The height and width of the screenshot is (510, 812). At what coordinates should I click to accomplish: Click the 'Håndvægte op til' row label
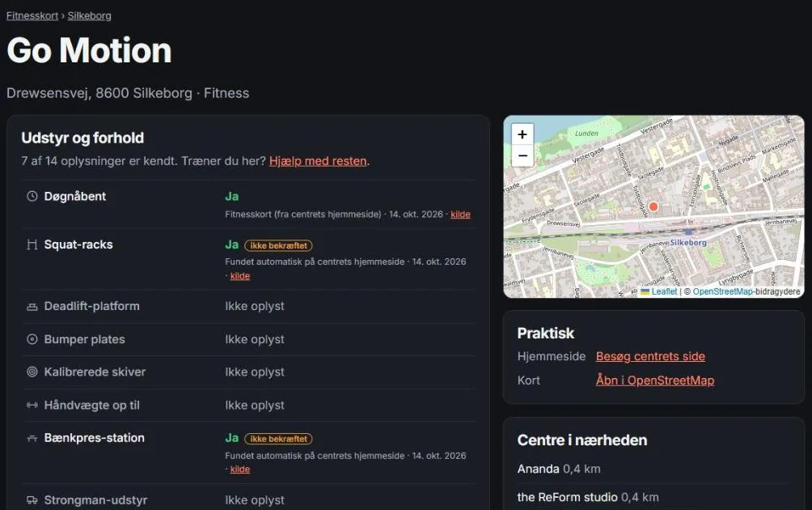pos(91,405)
